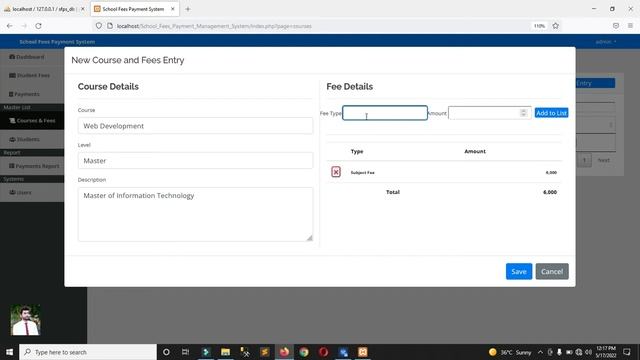The height and width of the screenshot is (360, 640).
Task: Open XAMPP control panel from the taskbar
Action: (362, 352)
